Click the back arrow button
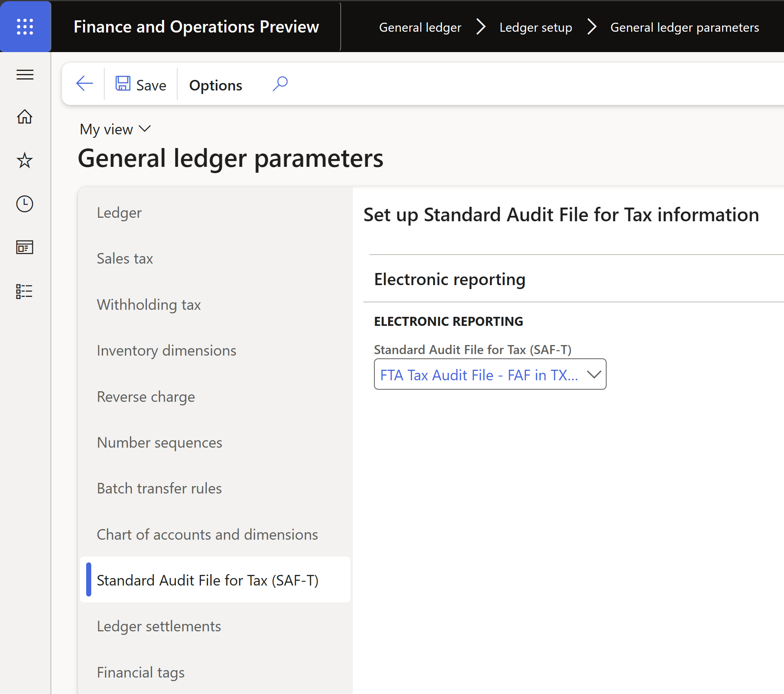This screenshot has height=694, width=784. 84,84
